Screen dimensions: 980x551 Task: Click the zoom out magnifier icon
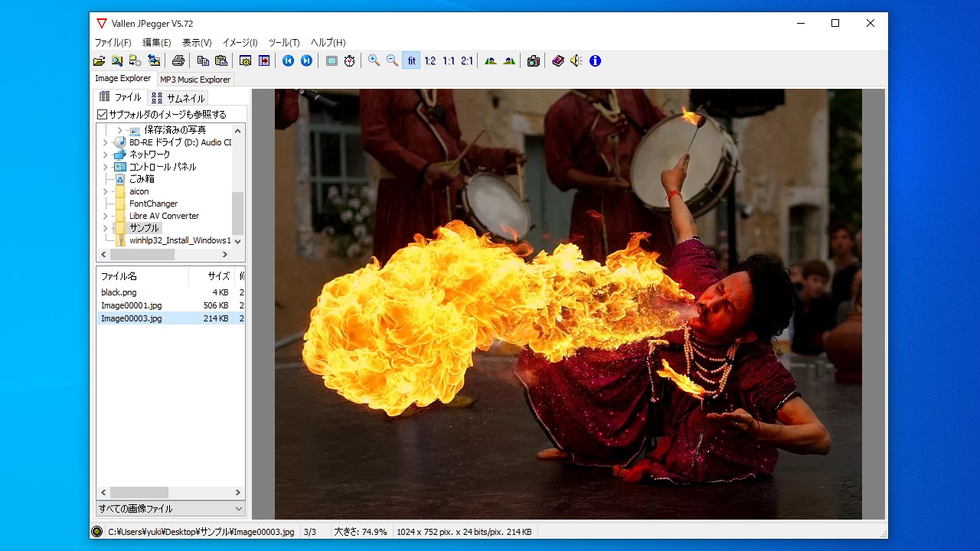[393, 60]
